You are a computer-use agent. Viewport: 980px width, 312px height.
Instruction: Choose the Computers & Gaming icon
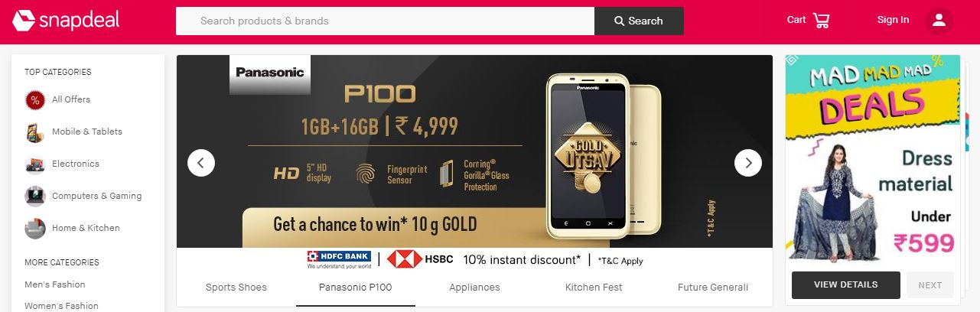34,196
